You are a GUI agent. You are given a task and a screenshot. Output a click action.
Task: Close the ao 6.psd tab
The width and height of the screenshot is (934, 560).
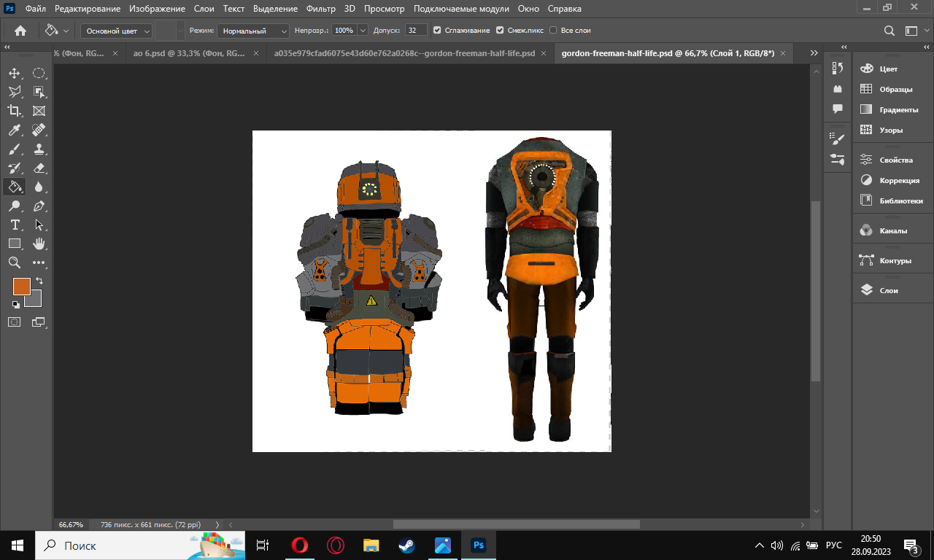pos(258,53)
